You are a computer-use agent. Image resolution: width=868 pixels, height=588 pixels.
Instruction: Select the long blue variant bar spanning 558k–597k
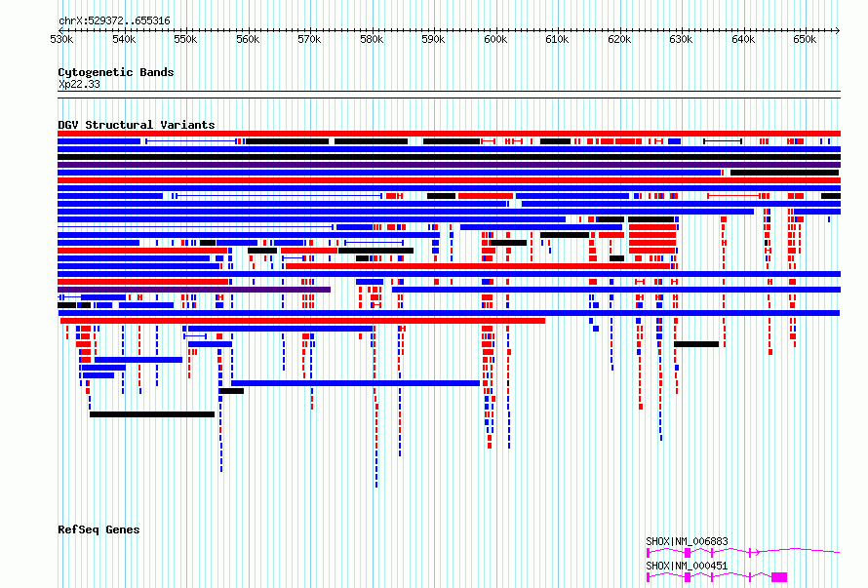355,383
